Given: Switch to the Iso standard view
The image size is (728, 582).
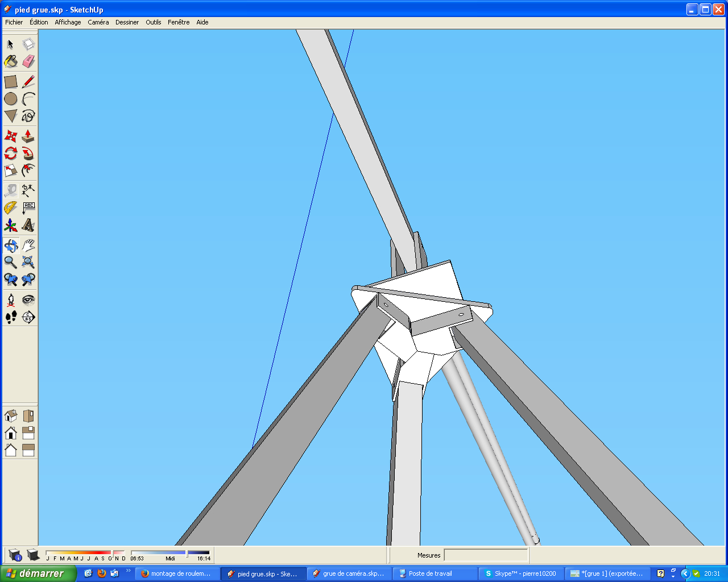Looking at the screenshot, I should pyautogui.click(x=11, y=415).
